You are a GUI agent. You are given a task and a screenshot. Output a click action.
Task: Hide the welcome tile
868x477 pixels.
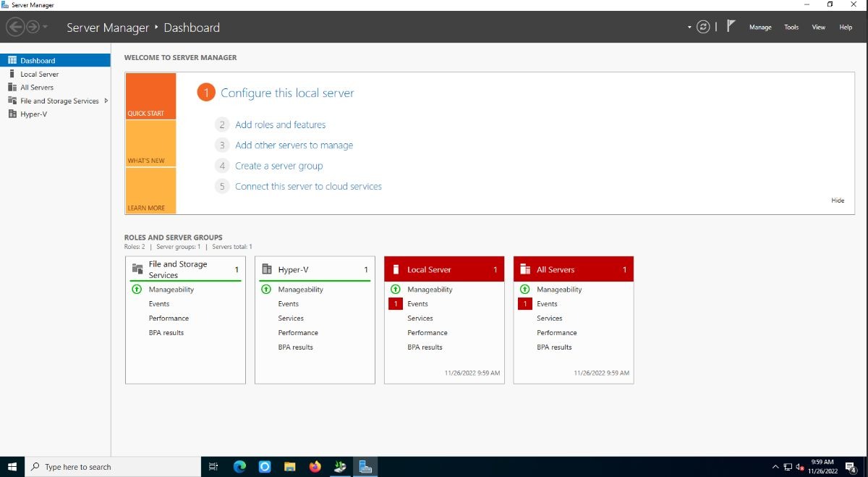(838, 200)
